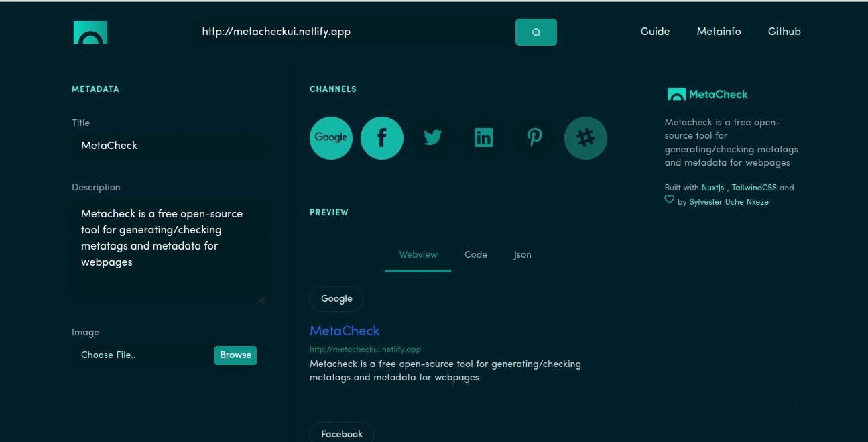Image resolution: width=868 pixels, height=442 pixels.
Task: Toggle the Google channel icon
Action: (331, 138)
